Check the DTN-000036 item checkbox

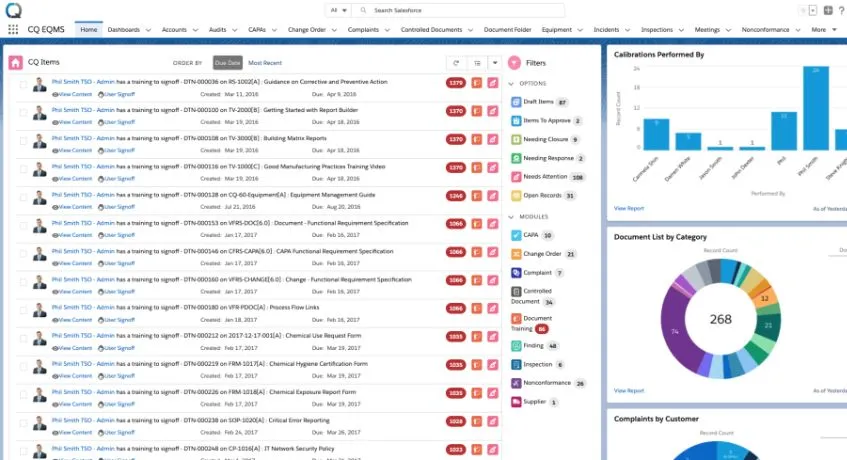point(23,85)
